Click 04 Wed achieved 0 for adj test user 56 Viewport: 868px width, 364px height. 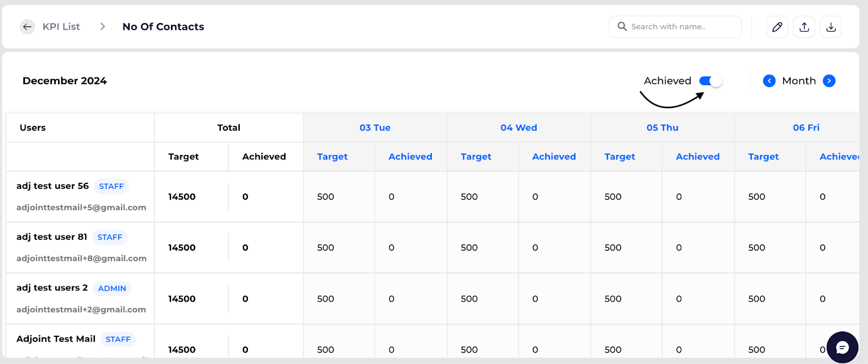click(x=535, y=197)
